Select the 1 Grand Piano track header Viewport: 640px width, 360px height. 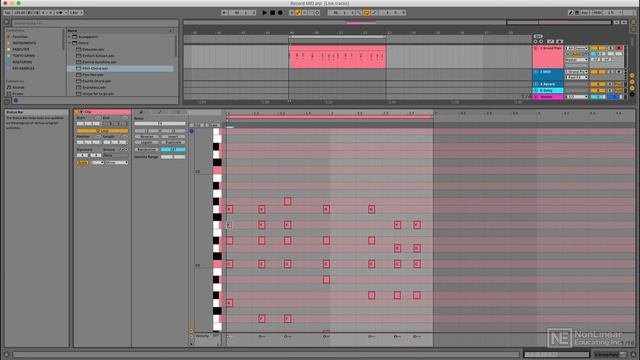[x=548, y=57]
